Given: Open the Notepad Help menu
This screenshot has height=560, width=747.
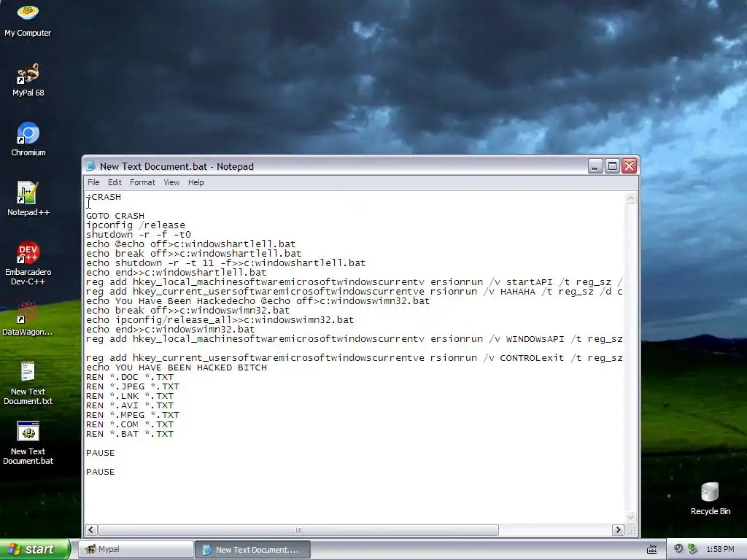Looking at the screenshot, I should pyautogui.click(x=196, y=182).
